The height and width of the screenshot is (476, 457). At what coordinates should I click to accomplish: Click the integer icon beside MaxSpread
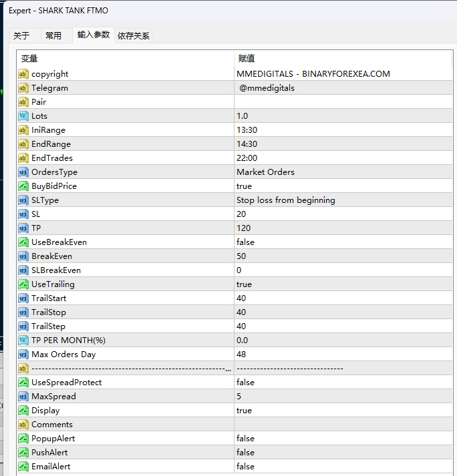point(23,396)
